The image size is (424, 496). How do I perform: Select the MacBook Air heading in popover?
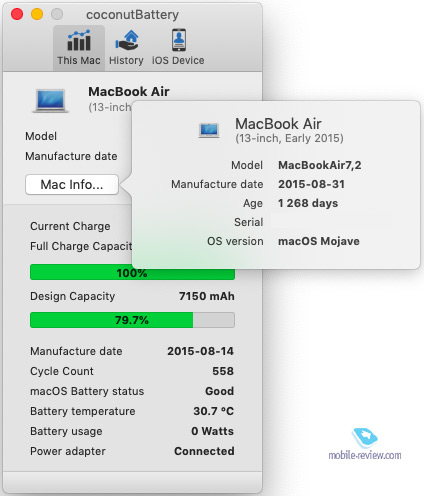point(278,124)
